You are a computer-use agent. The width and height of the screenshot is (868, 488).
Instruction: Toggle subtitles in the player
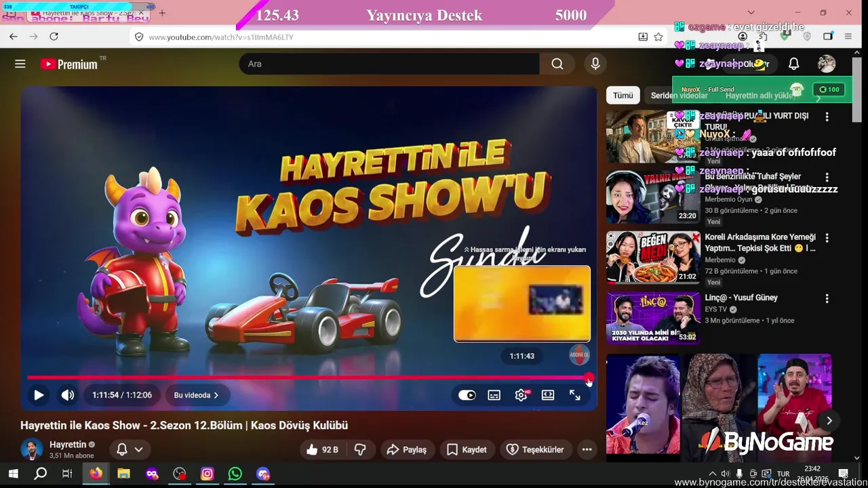pos(494,395)
